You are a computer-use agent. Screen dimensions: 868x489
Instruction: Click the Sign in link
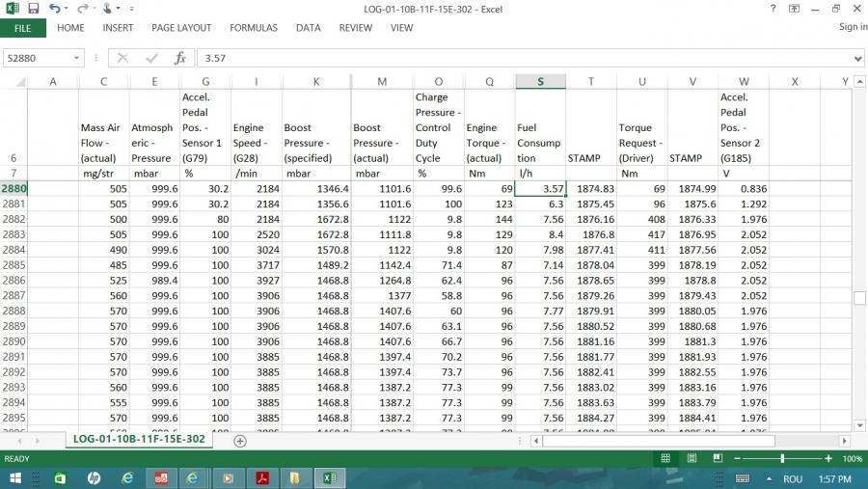[853, 27]
